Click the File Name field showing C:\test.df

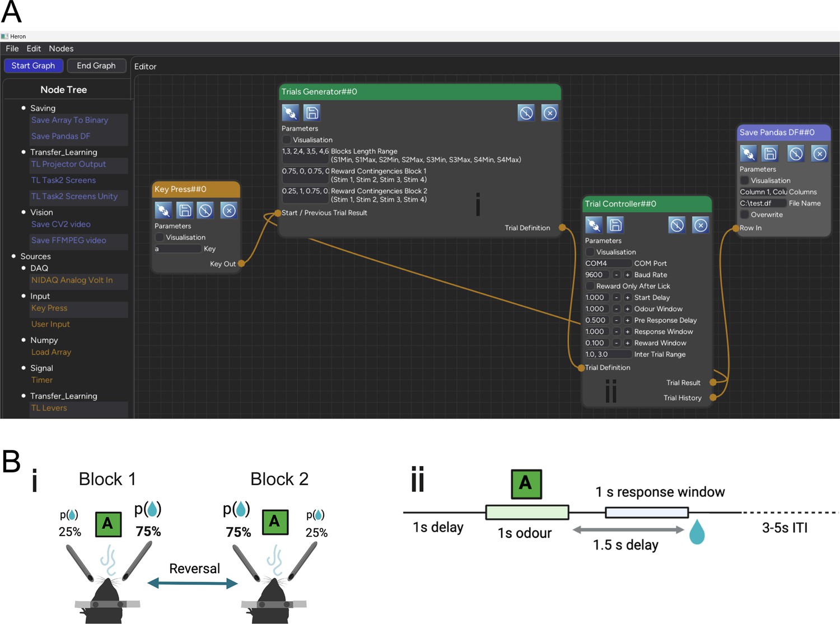point(763,203)
